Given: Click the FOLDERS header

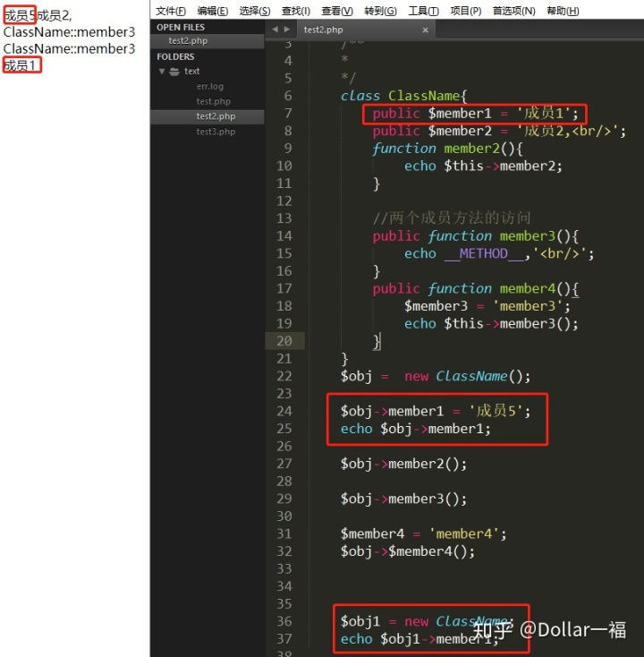Looking at the screenshot, I should (x=176, y=56).
